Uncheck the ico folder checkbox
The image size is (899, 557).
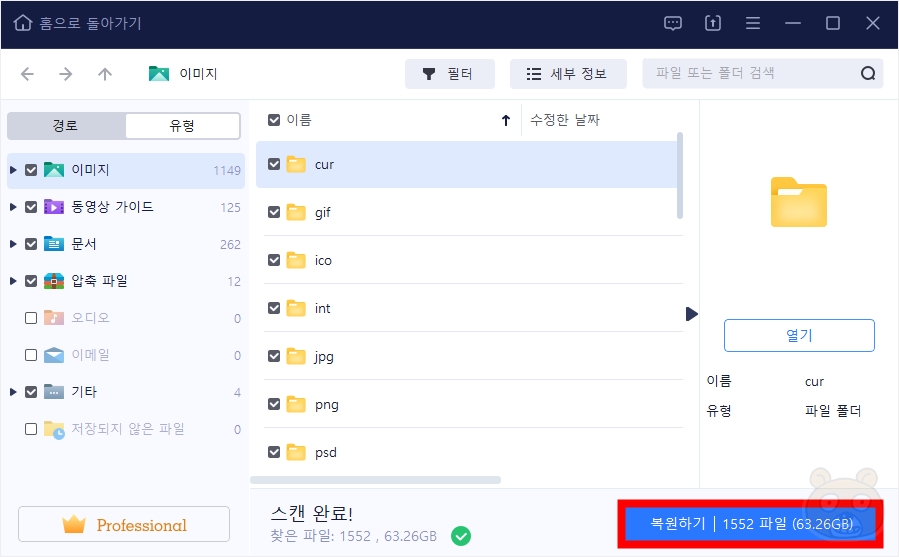click(x=274, y=260)
